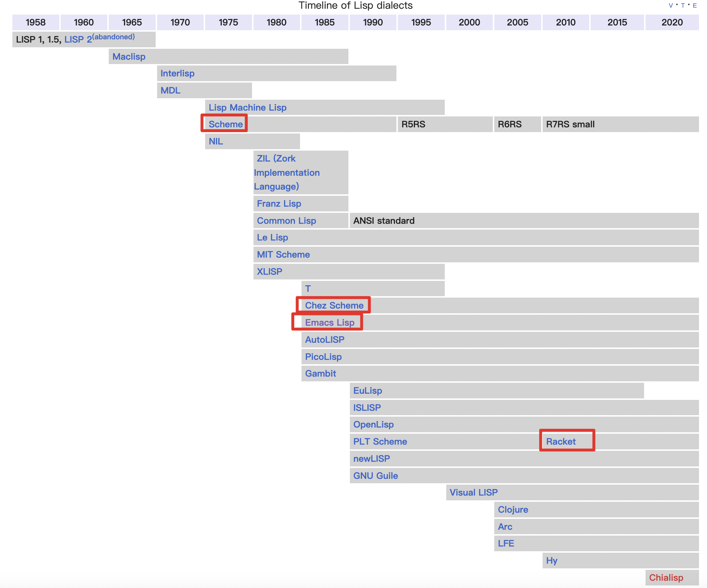Click the Maclisp link
Image resolution: width=707 pixels, height=588 pixels.
pyautogui.click(x=129, y=56)
